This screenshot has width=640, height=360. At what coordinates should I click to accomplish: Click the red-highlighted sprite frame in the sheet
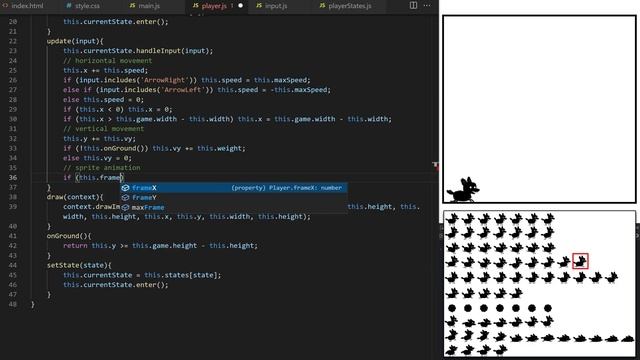pos(580,261)
